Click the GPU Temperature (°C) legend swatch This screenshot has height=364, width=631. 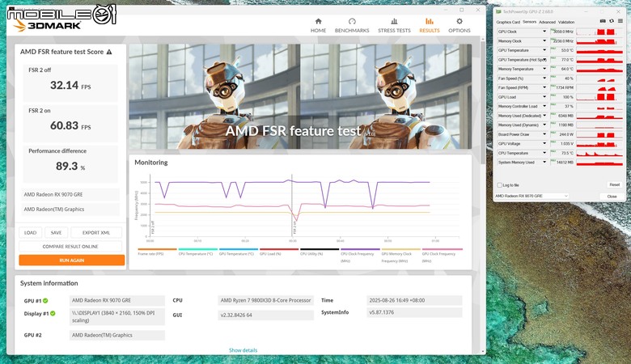click(x=238, y=249)
